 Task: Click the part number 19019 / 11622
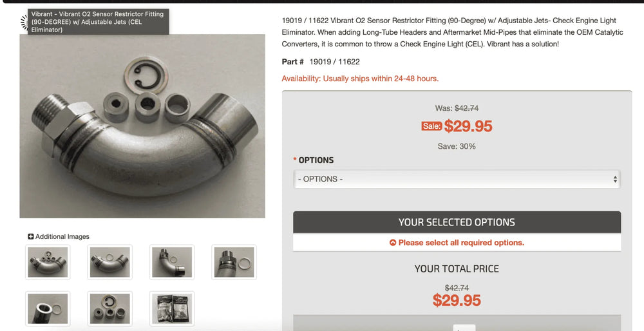pos(334,62)
